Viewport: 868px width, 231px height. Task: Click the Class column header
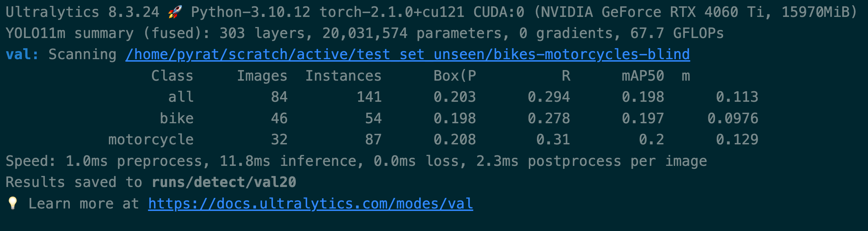point(172,76)
